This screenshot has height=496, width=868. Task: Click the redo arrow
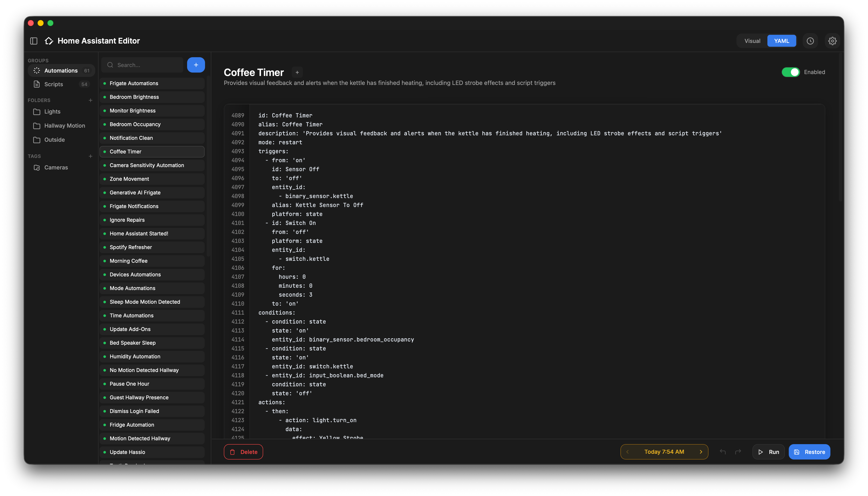pyautogui.click(x=738, y=452)
